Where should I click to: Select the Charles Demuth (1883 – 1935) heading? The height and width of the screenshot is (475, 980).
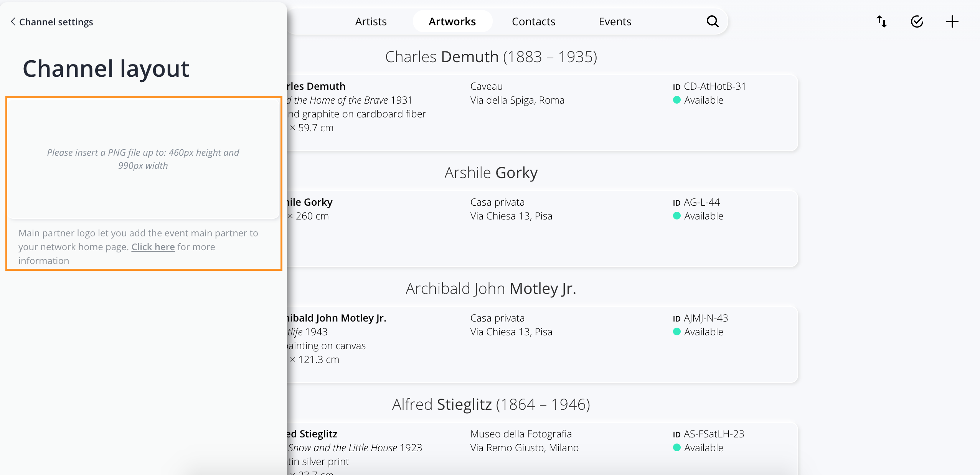491,57
